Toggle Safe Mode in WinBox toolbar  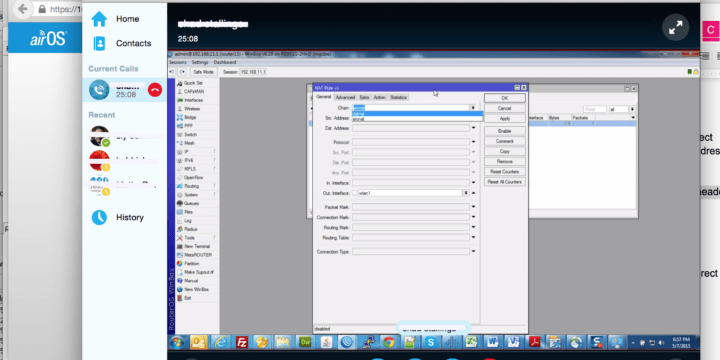(203, 72)
